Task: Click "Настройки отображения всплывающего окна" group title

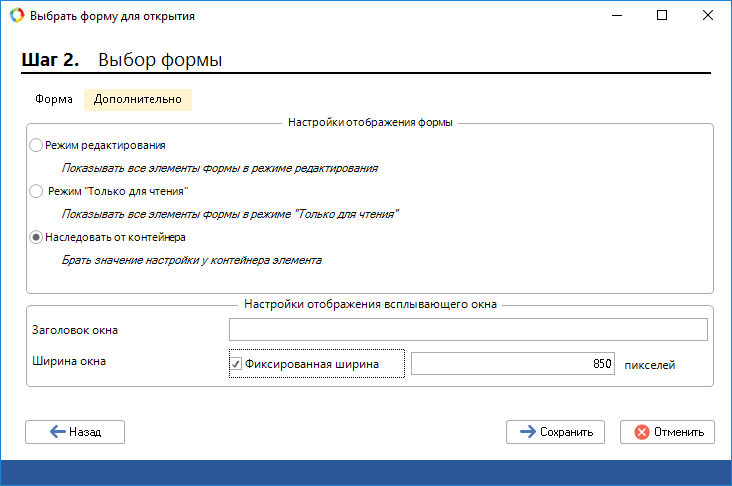Action: pos(370,304)
